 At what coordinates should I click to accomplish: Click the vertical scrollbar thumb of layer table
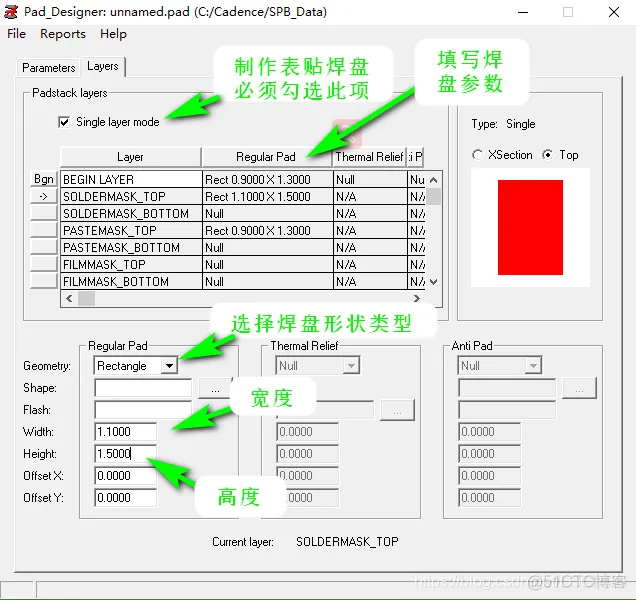[433, 196]
